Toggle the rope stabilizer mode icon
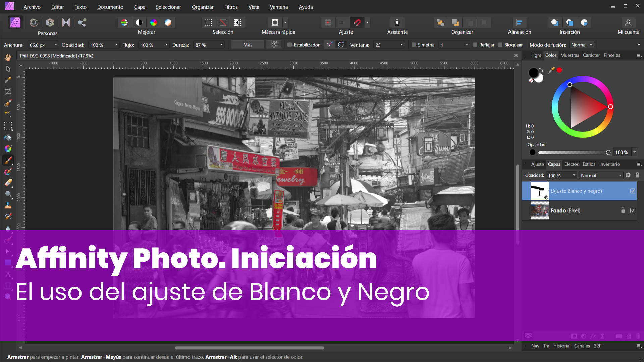Screen dimensions: 644x362 coord(330,45)
